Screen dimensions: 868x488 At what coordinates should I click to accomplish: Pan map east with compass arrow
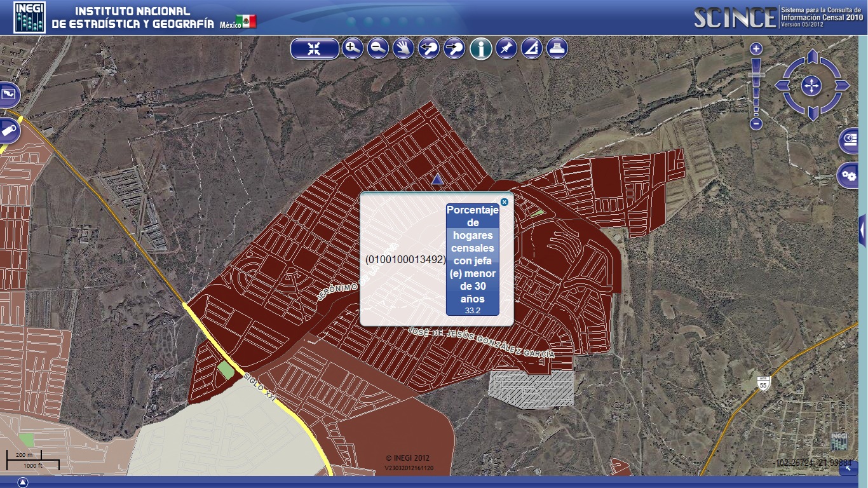point(842,86)
